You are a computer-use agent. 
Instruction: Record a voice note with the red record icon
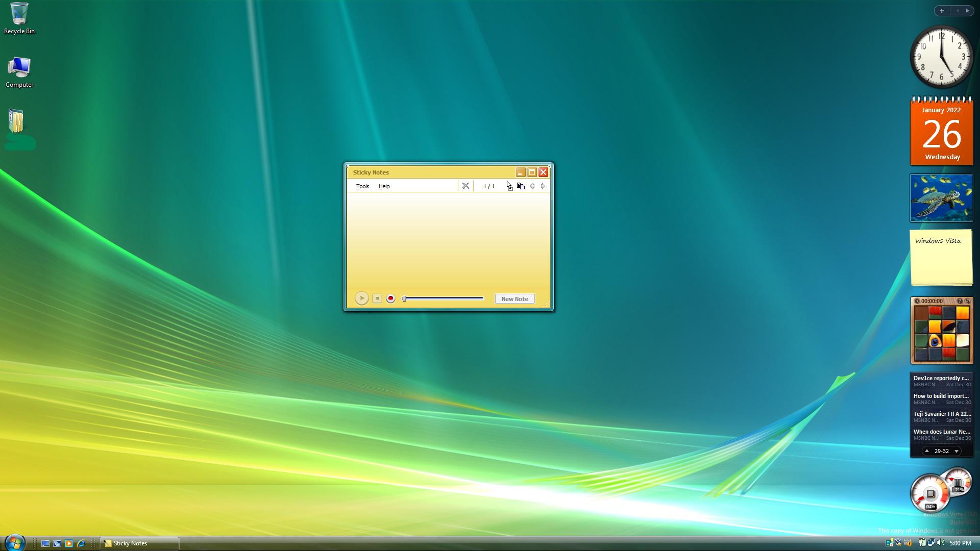click(x=390, y=298)
